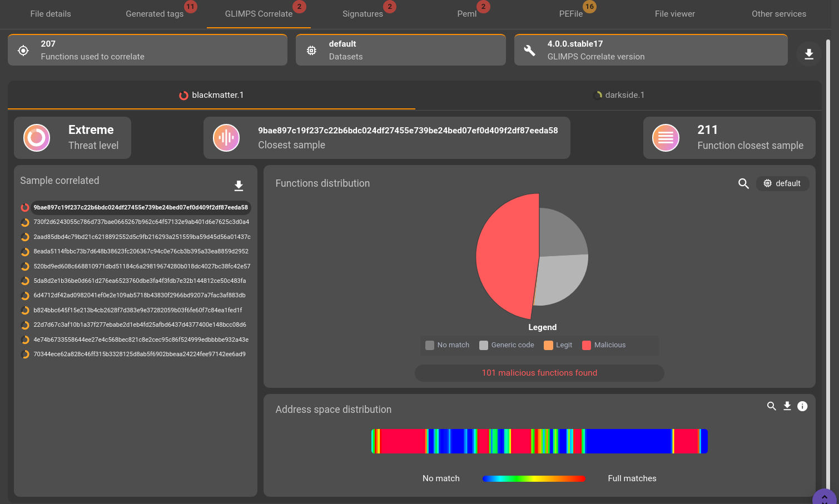Click the address space distribution color bar
839x504 pixels.
539,441
